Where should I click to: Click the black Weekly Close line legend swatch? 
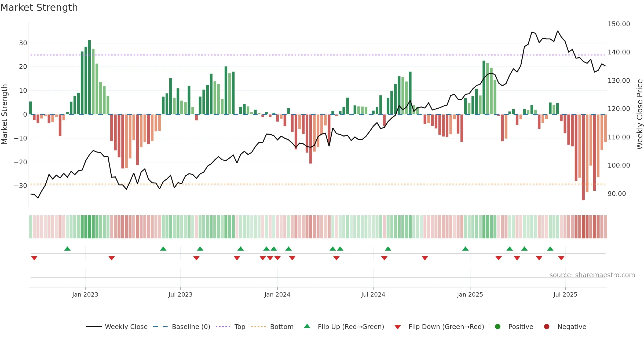[94, 327]
